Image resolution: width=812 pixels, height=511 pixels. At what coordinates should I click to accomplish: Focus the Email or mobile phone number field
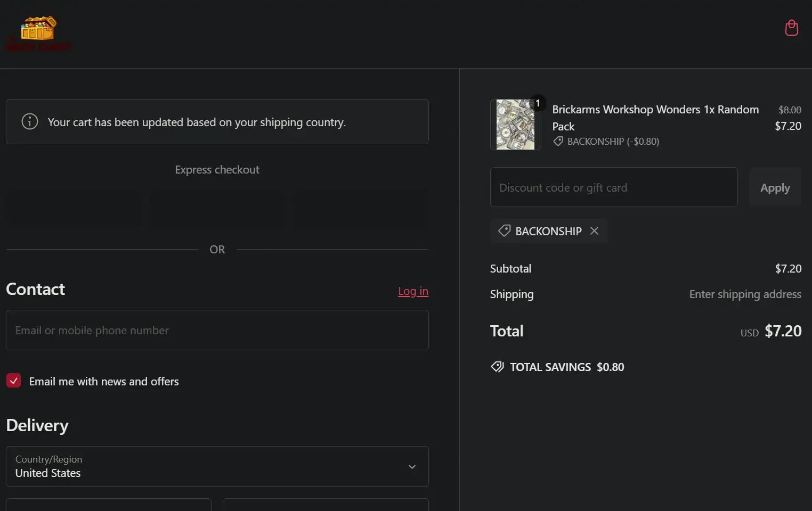(217, 330)
